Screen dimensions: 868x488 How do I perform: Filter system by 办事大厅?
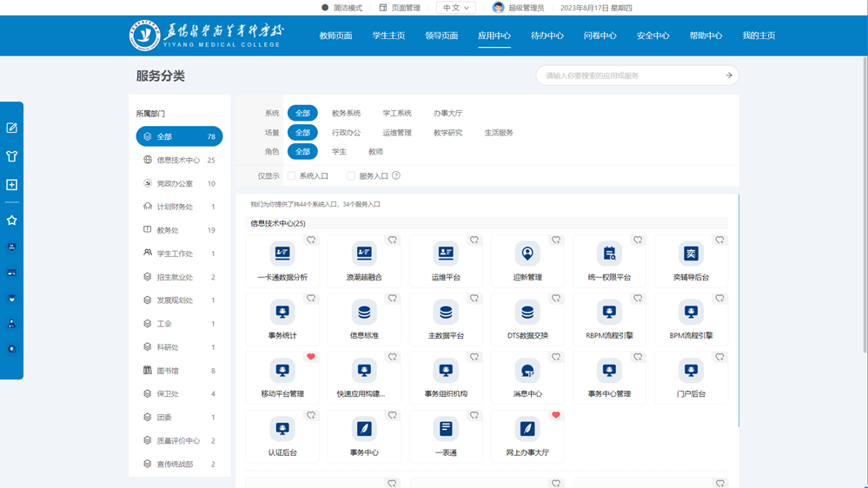point(447,113)
